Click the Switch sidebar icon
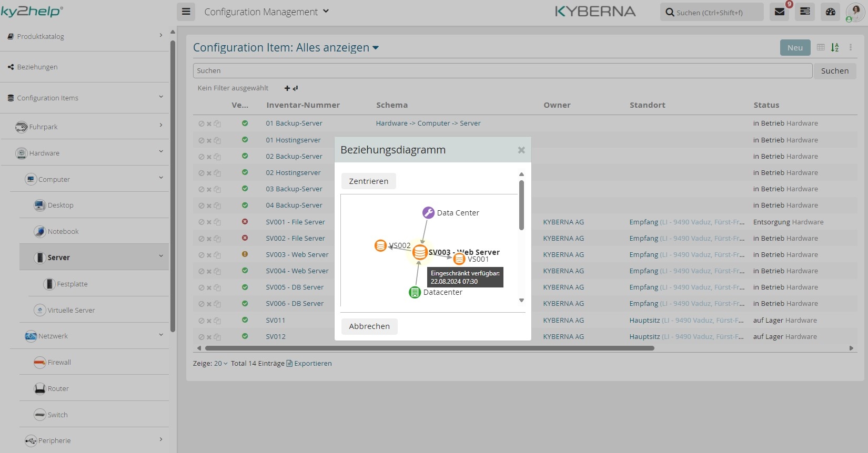The image size is (868, 453). pyautogui.click(x=40, y=415)
